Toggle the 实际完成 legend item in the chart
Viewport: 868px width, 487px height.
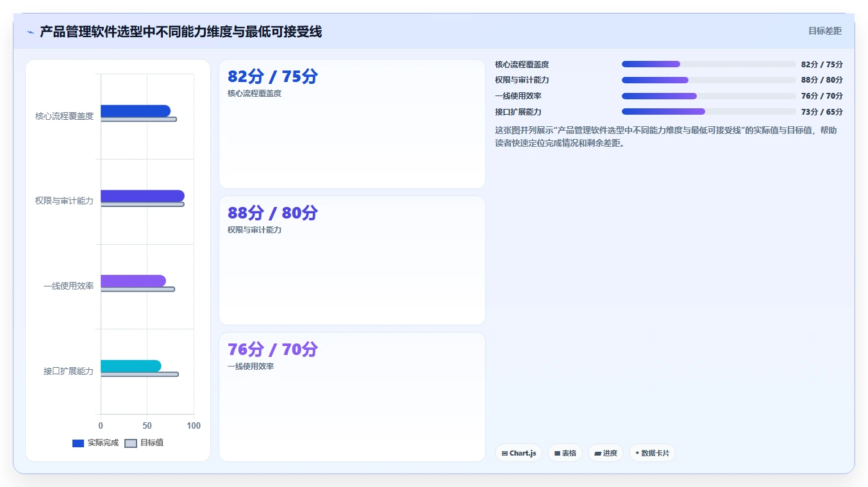coord(96,443)
